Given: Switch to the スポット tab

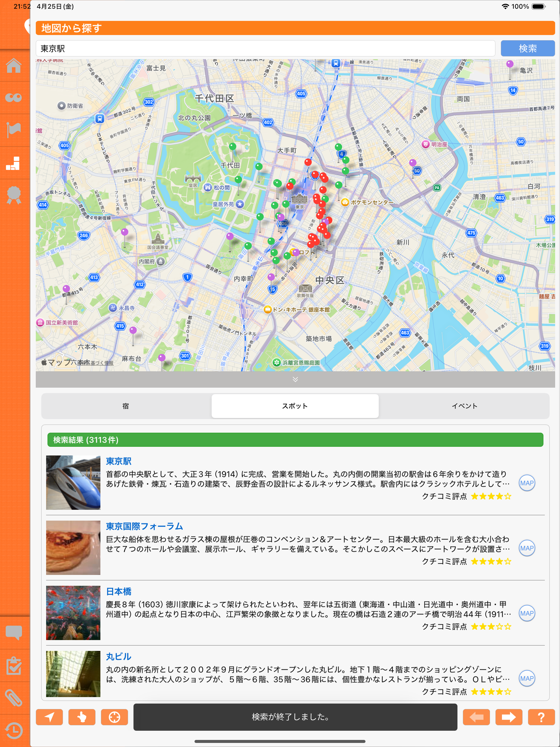Looking at the screenshot, I should point(295,406).
